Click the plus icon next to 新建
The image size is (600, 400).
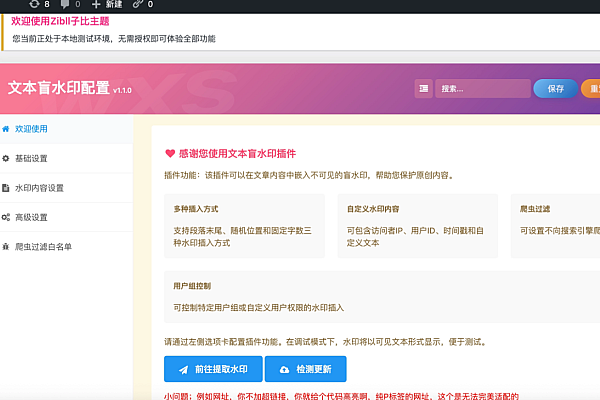[x=96, y=4]
